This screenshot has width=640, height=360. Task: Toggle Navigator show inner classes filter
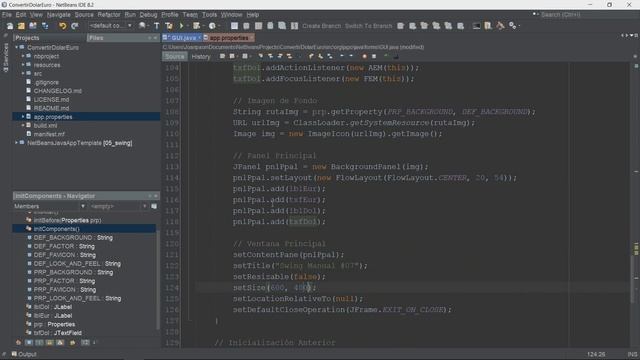point(60,342)
